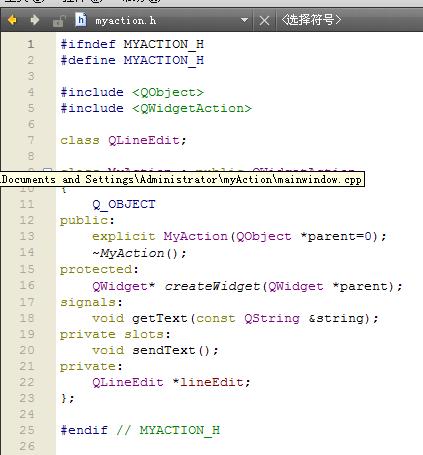Viewport: 423px width, 455px height.
Task: Click the text '#ifndef MYACTION_H'
Action: point(132,44)
